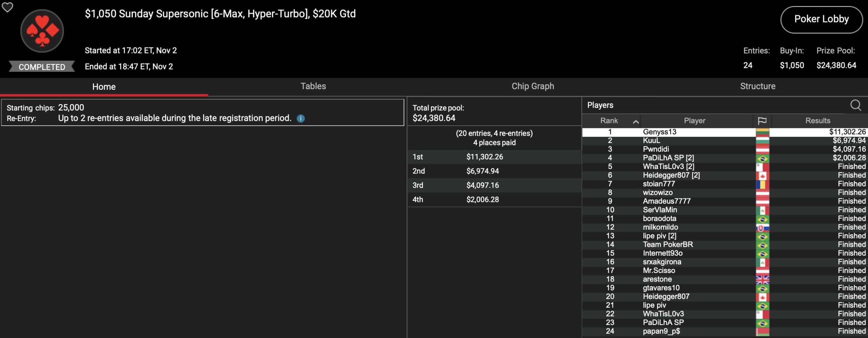Select the 1st place prize row

(494, 157)
